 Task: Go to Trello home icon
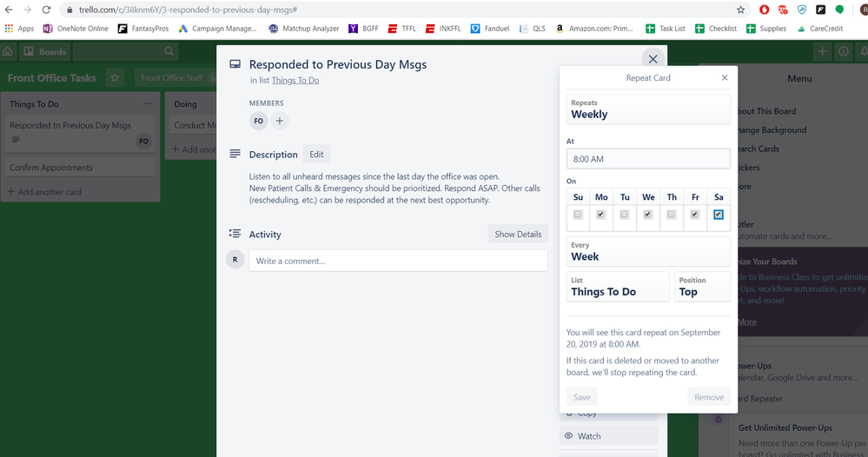pyautogui.click(x=8, y=51)
